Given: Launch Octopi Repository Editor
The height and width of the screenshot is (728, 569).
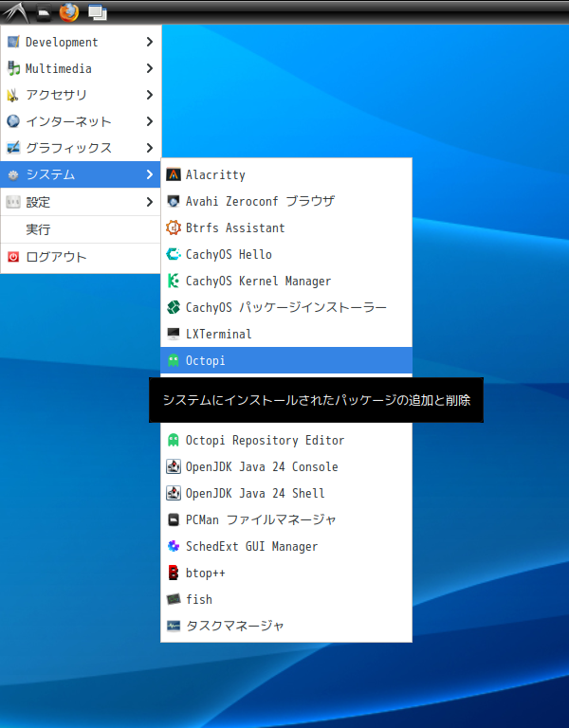Looking at the screenshot, I should (286, 440).
